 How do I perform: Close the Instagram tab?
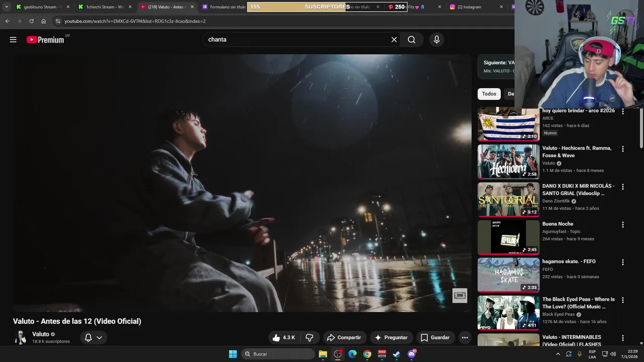pos(501,7)
